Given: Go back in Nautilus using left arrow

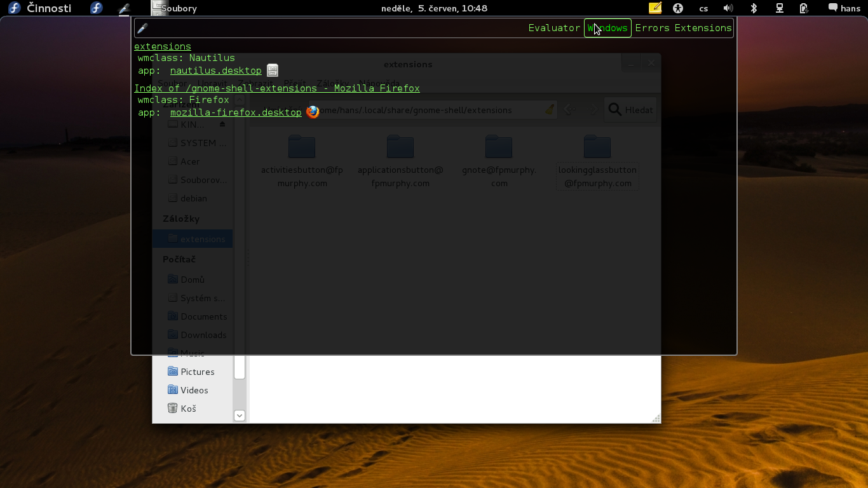Looking at the screenshot, I should pyautogui.click(x=570, y=110).
